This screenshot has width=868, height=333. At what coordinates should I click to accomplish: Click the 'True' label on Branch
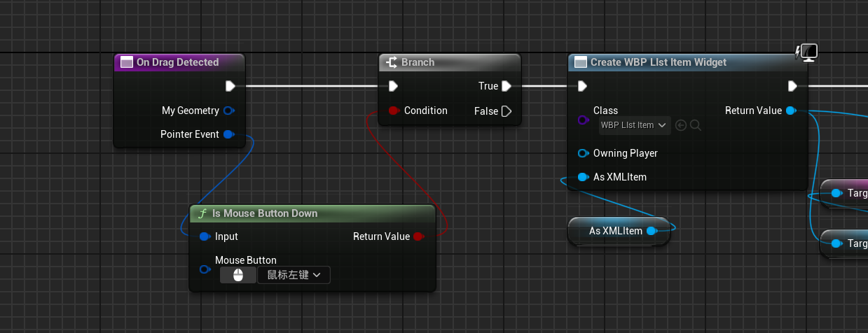pyautogui.click(x=488, y=86)
